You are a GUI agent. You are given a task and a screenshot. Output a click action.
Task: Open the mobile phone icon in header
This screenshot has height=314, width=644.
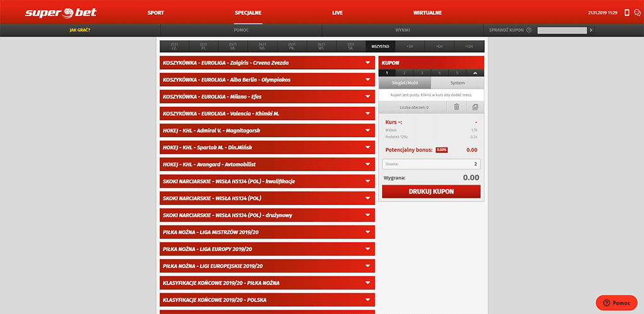pos(627,13)
